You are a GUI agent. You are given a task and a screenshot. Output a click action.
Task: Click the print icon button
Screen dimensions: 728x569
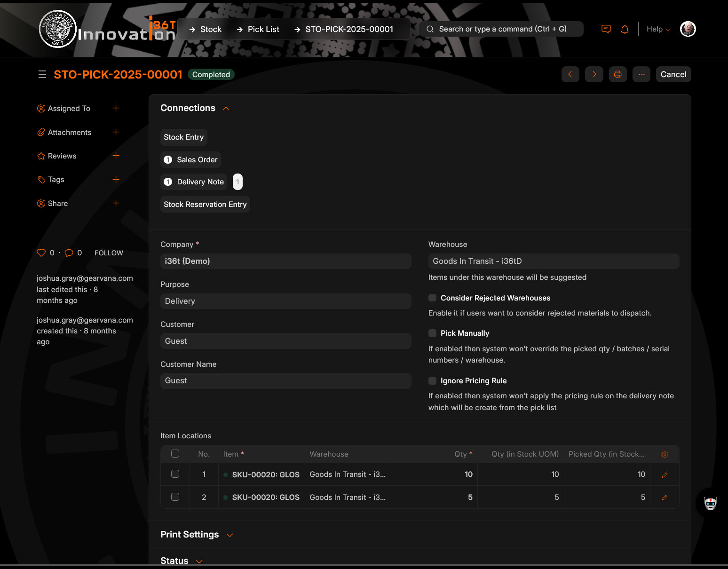[617, 74]
